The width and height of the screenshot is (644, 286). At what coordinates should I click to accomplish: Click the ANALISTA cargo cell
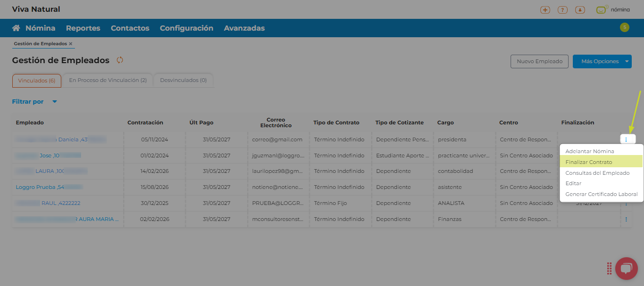464,203
